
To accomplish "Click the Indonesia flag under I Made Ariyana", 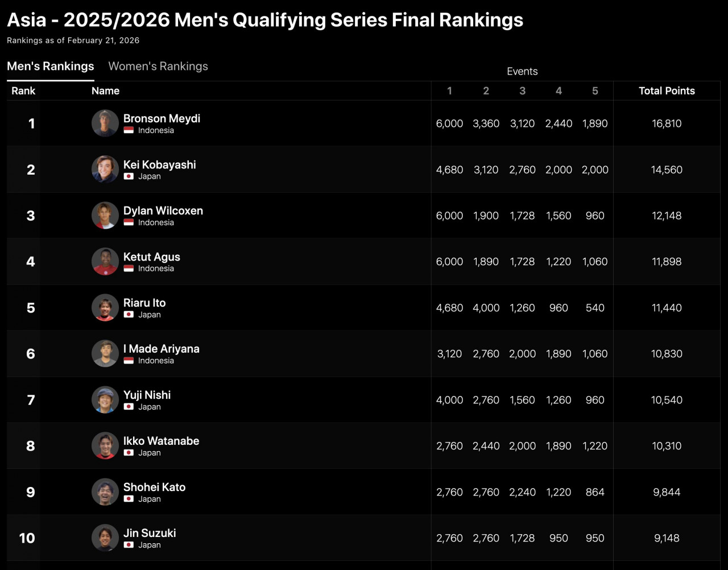I will (x=129, y=361).
